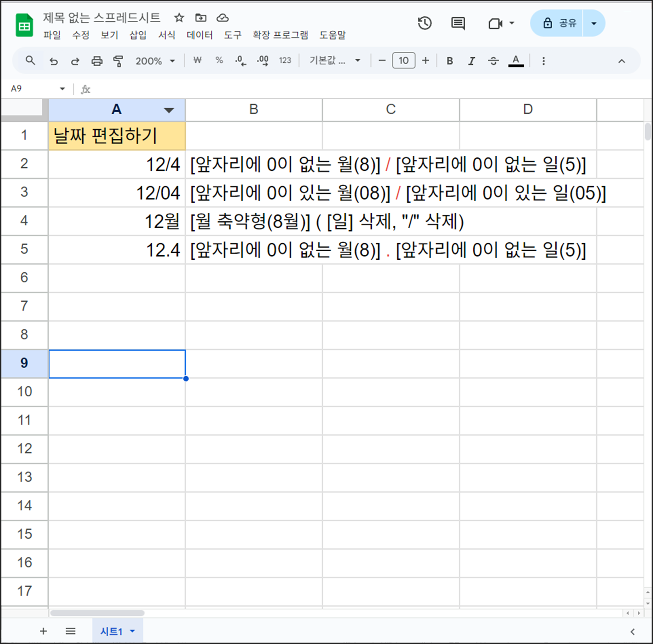Click the undo arrow icon
Viewport: 653px width, 644px height.
pos(53,61)
